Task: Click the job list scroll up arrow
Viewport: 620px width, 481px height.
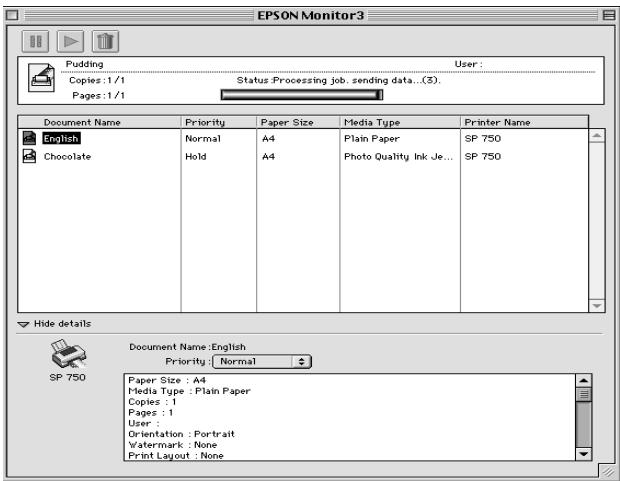Action: tap(597, 136)
